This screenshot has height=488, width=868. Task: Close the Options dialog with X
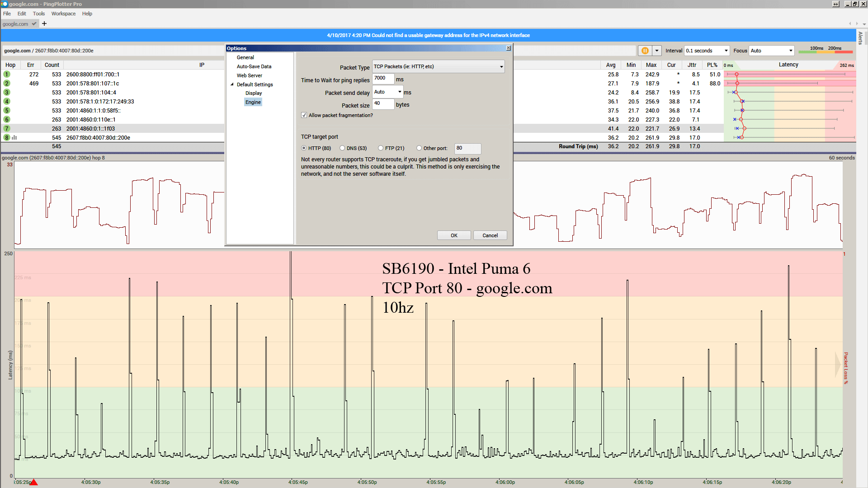509,48
